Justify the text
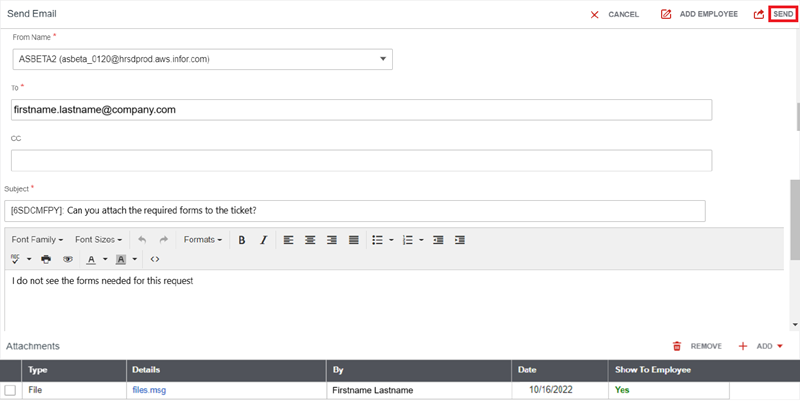 click(x=354, y=240)
